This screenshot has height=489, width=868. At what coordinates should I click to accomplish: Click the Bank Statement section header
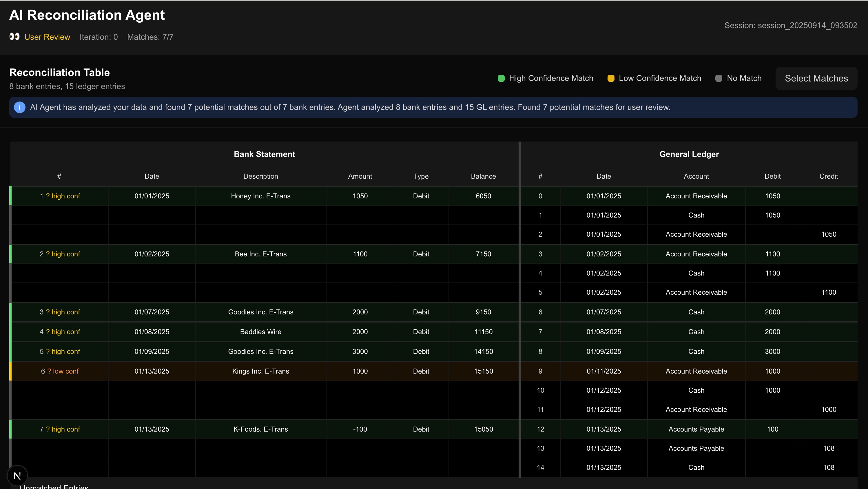pos(264,154)
